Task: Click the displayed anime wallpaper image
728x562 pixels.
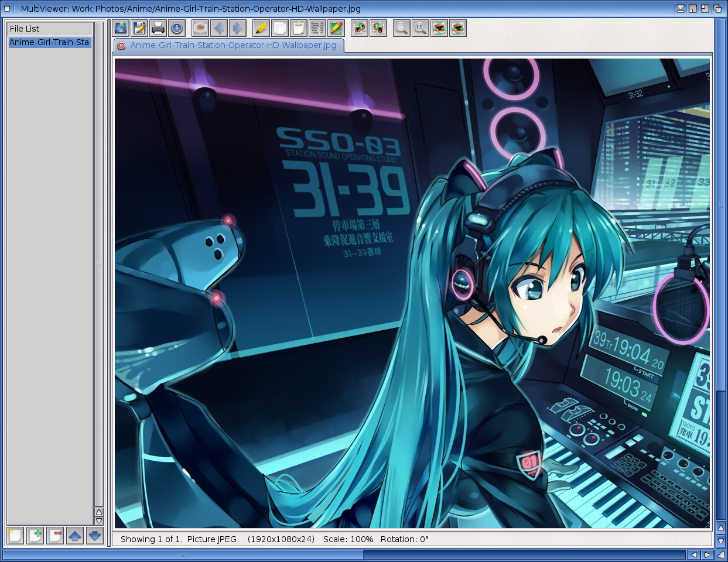Action: [412, 293]
